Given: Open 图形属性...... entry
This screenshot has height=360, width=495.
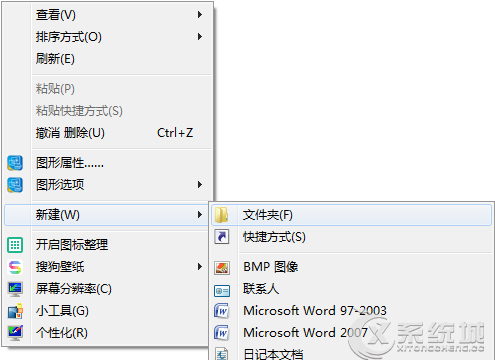Looking at the screenshot, I should tap(108, 163).
